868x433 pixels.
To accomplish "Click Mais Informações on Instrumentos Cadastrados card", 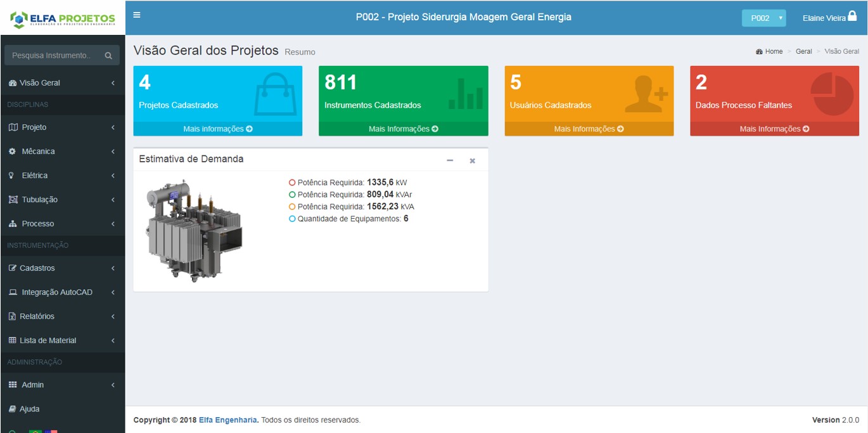I will [x=403, y=129].
